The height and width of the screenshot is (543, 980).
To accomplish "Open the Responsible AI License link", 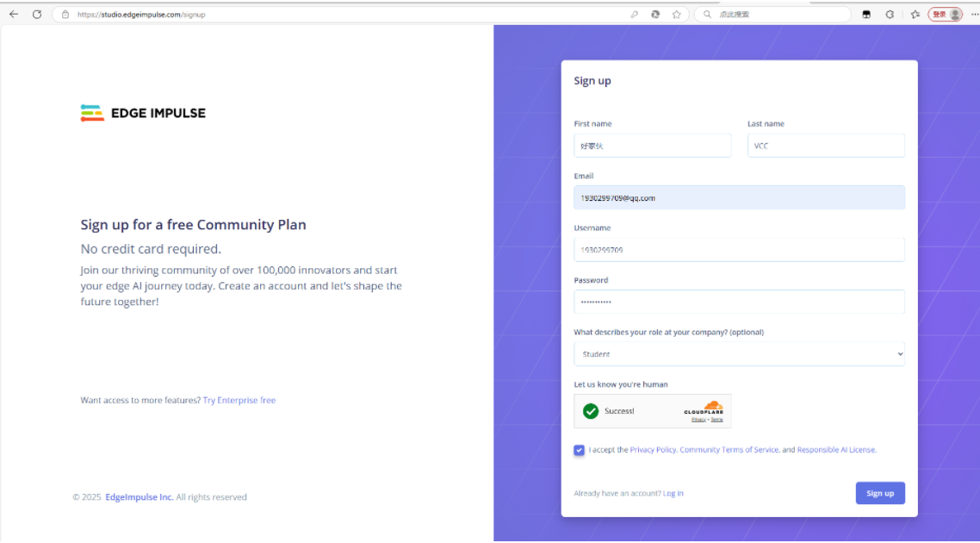I will pos(836,450).
